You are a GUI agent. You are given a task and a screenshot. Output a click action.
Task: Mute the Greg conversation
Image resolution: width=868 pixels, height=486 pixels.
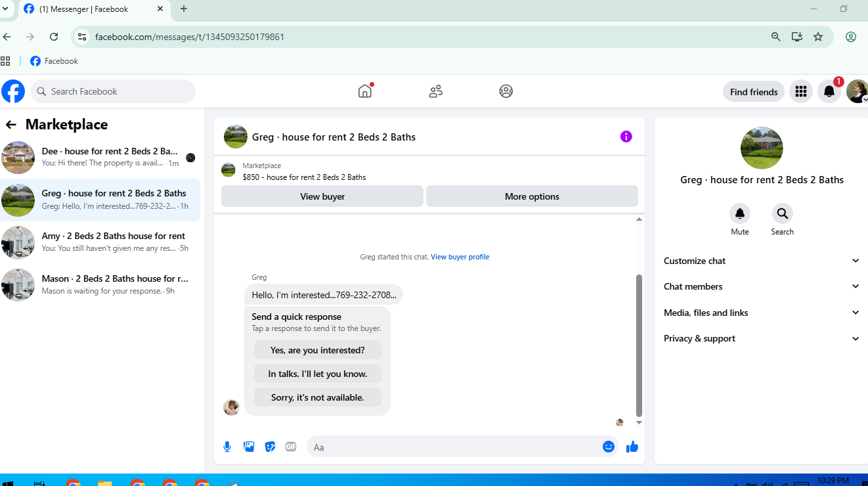tap(740, 213)
